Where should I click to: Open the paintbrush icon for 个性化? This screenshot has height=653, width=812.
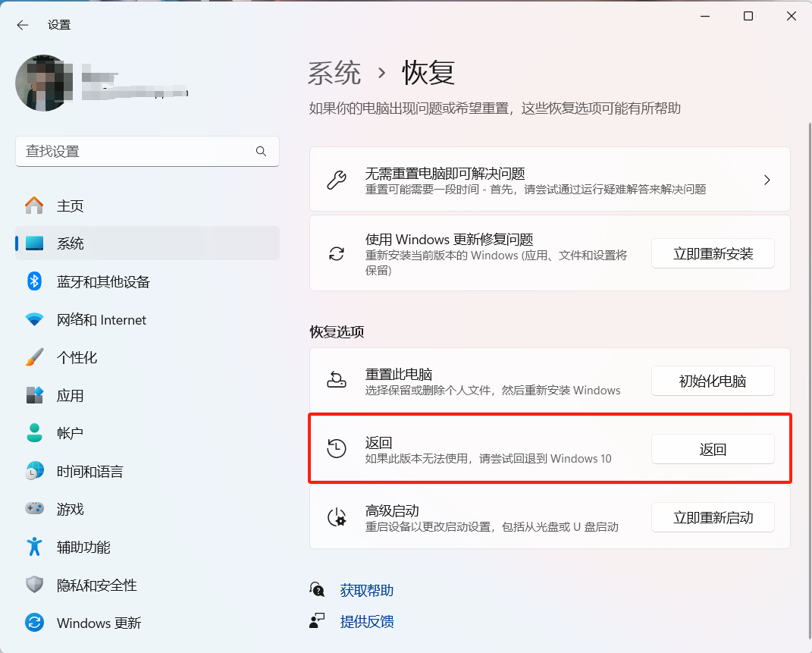click(34, 357)
